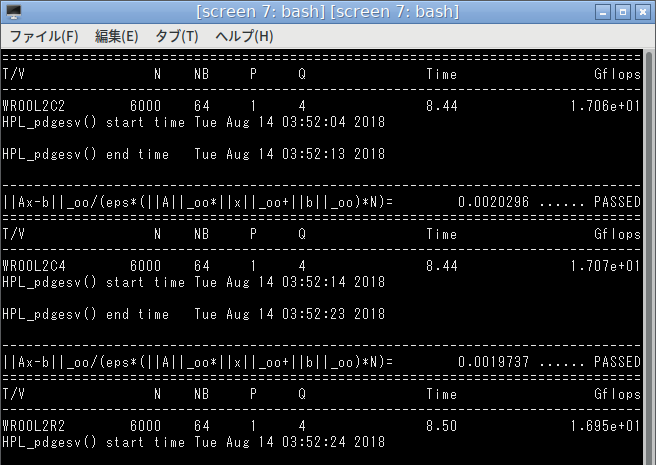Viewport: 656px width, 465px height.
Task: Click the 1.707e+01 Gflops value
Action: (605, 266)
